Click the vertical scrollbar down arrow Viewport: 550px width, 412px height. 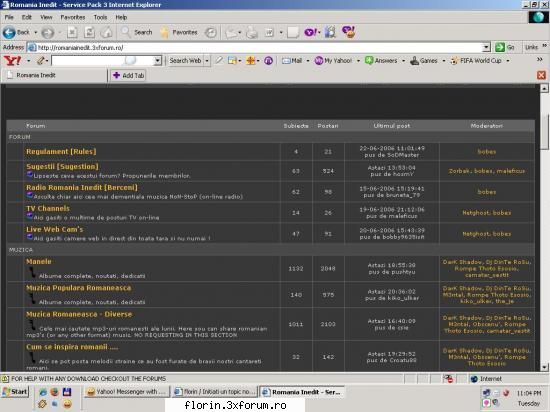(x=544, y=367)
